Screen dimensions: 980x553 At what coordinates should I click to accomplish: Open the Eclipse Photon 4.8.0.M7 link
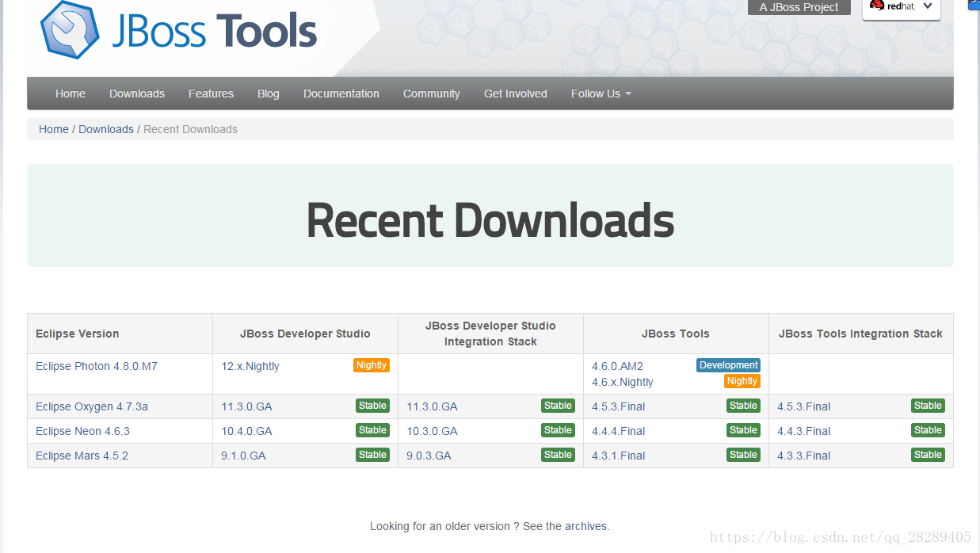(97, 366)
